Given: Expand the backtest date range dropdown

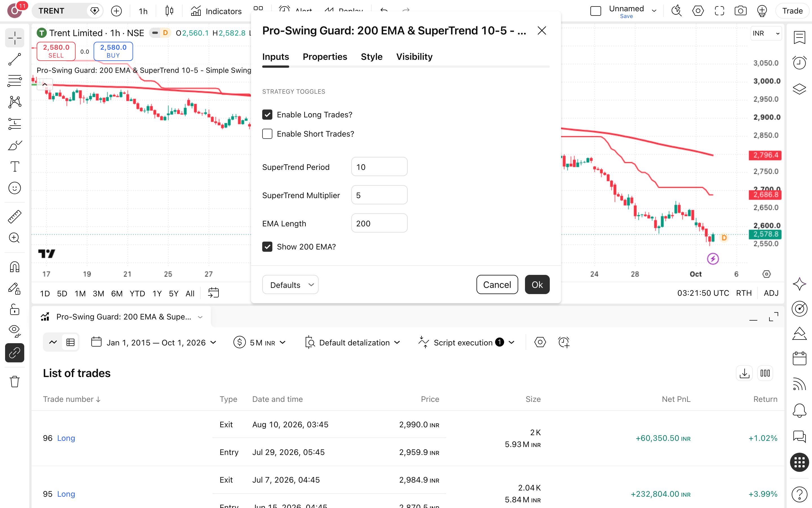Looking at the screenshot, I should (154, 342).
